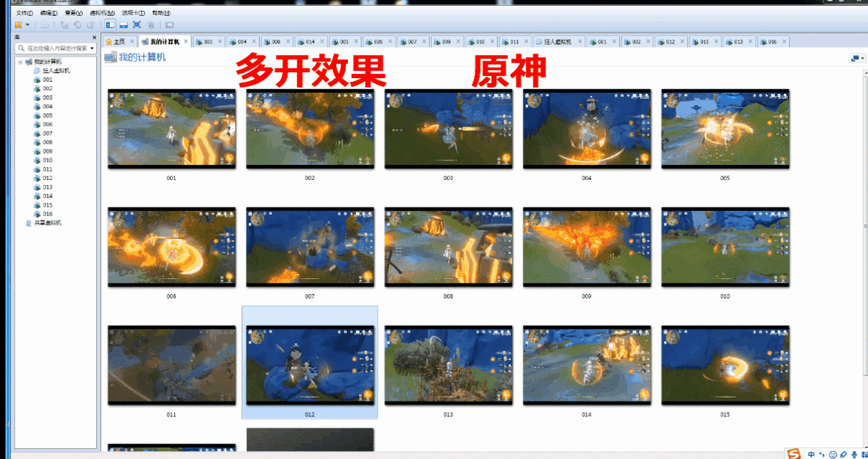Screen dimensions: 868x459
Task: Click the Unity mode toolbar icon
Action: click(150, 25)
